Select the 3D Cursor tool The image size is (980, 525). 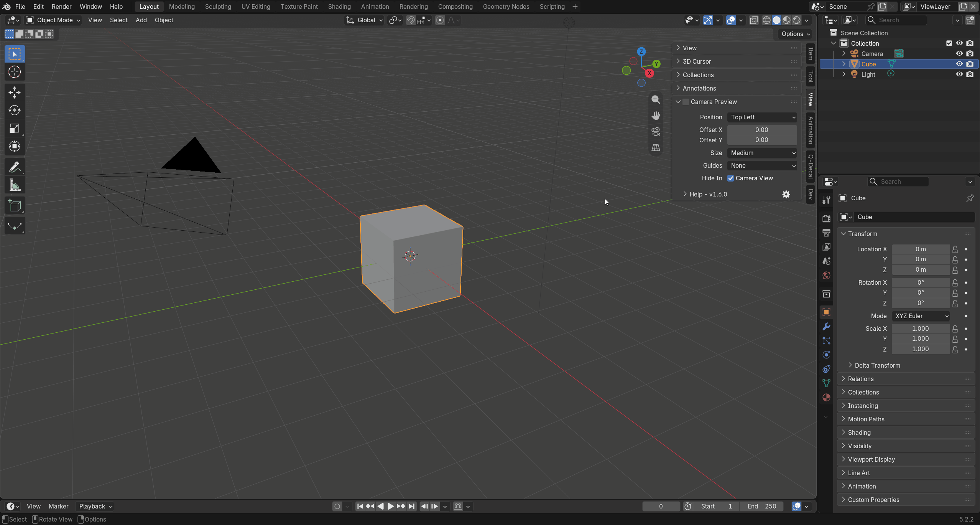15,72
